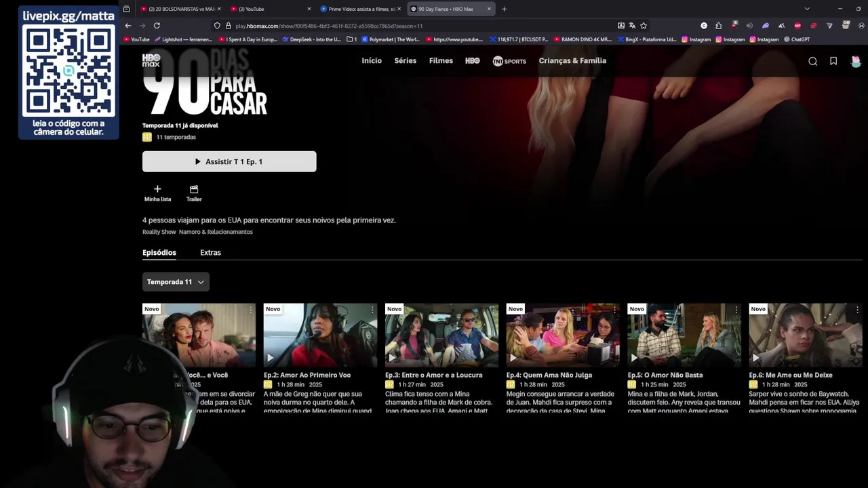
Task: Play Ep.2 Amor Ao Primeiro Voo thumbnail
Action: coord(320,335)
